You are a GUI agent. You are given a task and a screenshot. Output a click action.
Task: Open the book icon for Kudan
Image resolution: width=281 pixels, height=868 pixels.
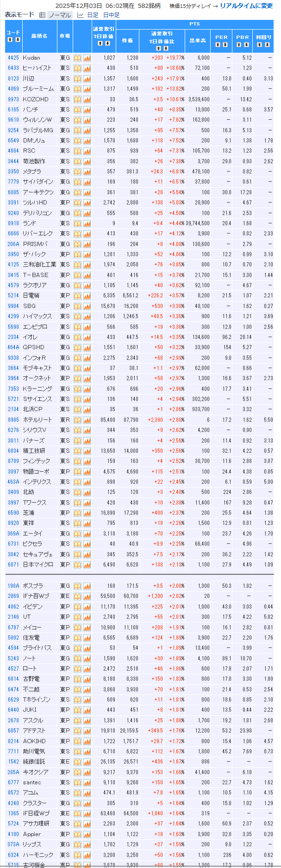(x=77, y=58)
